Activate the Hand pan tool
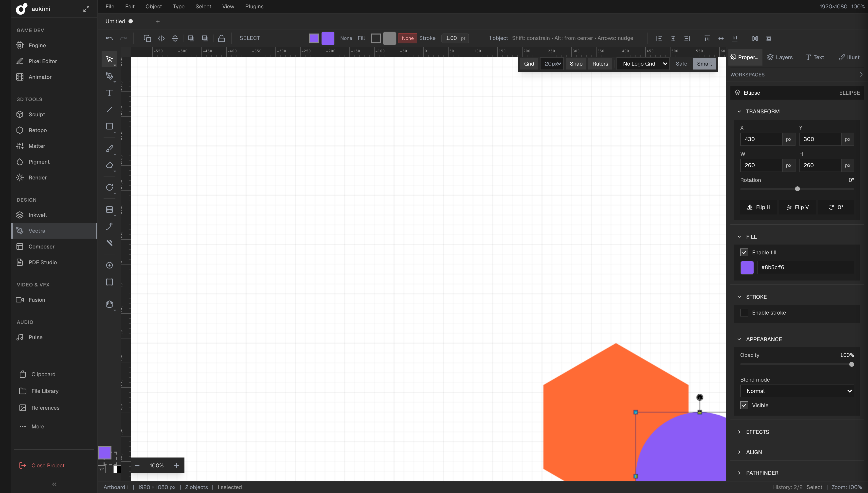This screenshot has height=493, width=868. (x=109, y=304)
